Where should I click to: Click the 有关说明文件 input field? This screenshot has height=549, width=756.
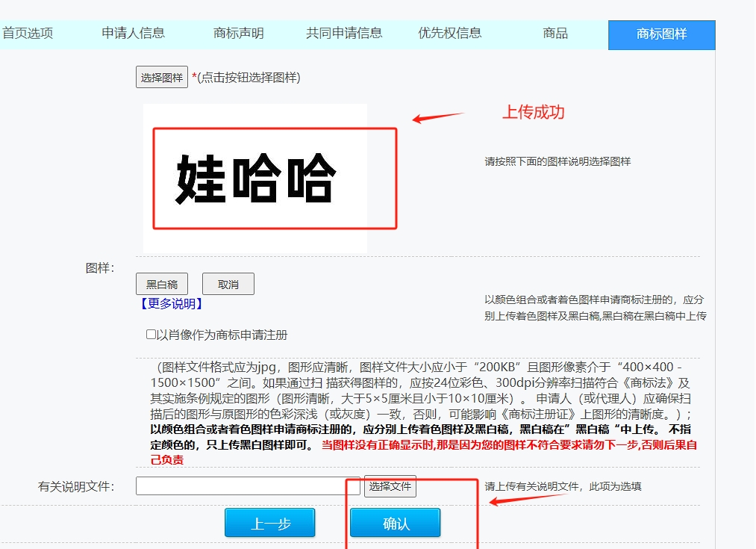click(248, 486)
